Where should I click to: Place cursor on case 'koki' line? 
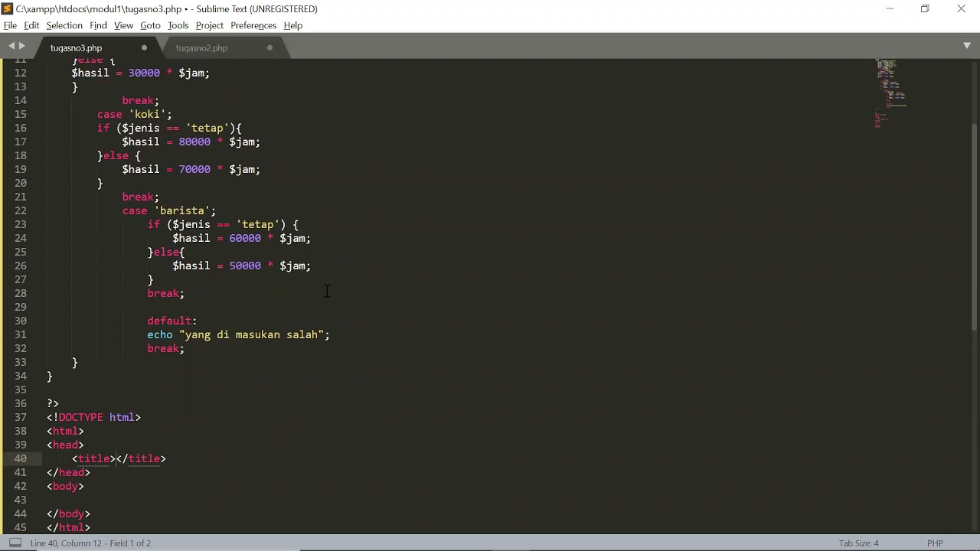click(135, 114)
